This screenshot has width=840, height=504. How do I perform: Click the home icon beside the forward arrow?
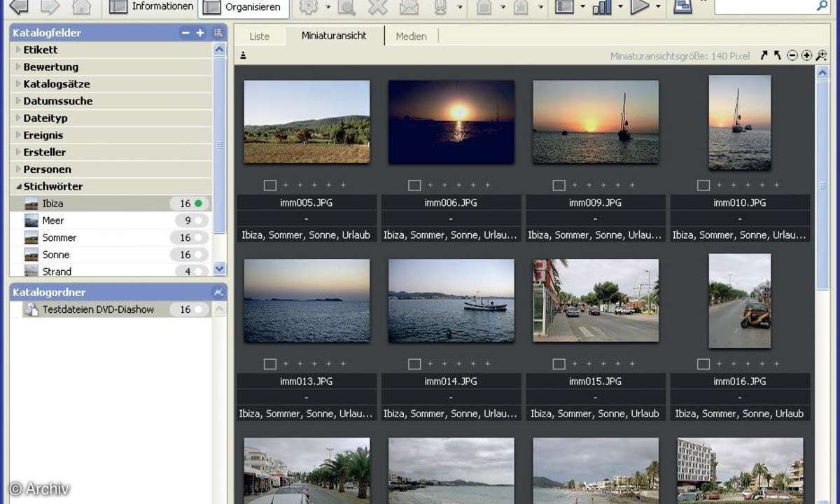[x=82, y=7]
